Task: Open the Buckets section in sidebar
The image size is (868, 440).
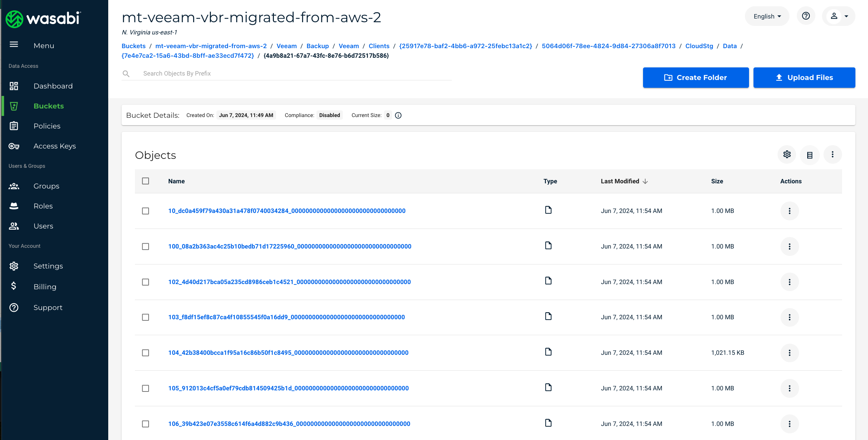Action: coord(49,106)
